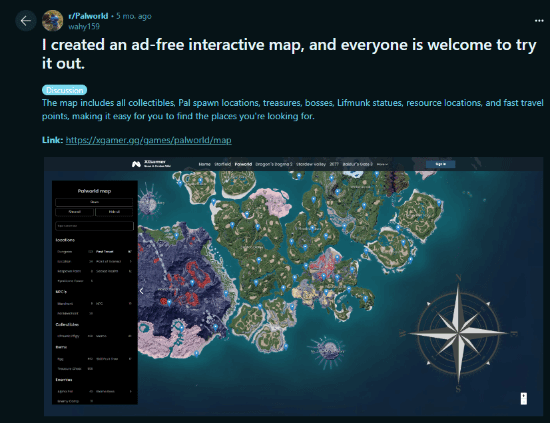The image size is (550, 423).
Task: Click the white control at map's bottom-right corner
Action: click(524, 398)
